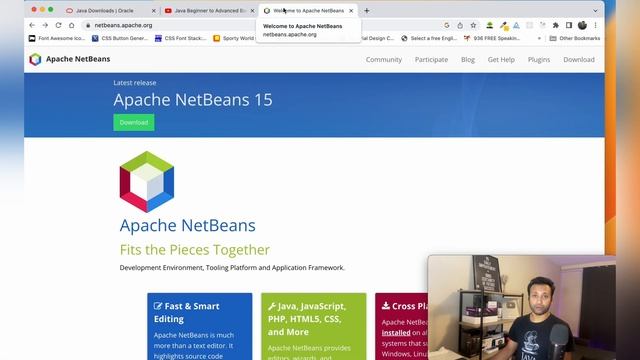The height and width of the screenshot is (360, 640).
Task: Close the Java Beginner to Advanced tab
Action: (252, 11)
